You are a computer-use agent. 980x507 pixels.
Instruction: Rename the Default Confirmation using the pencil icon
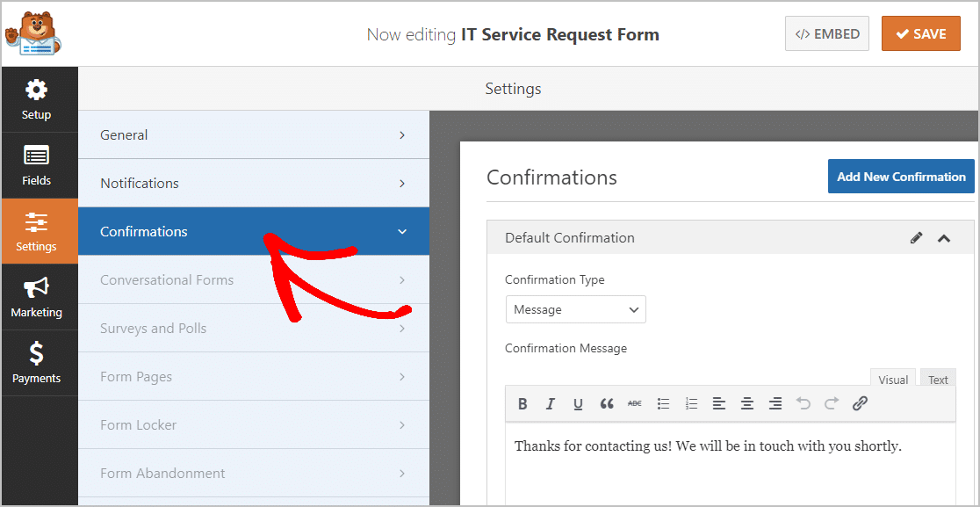click(x=916, y=237)
